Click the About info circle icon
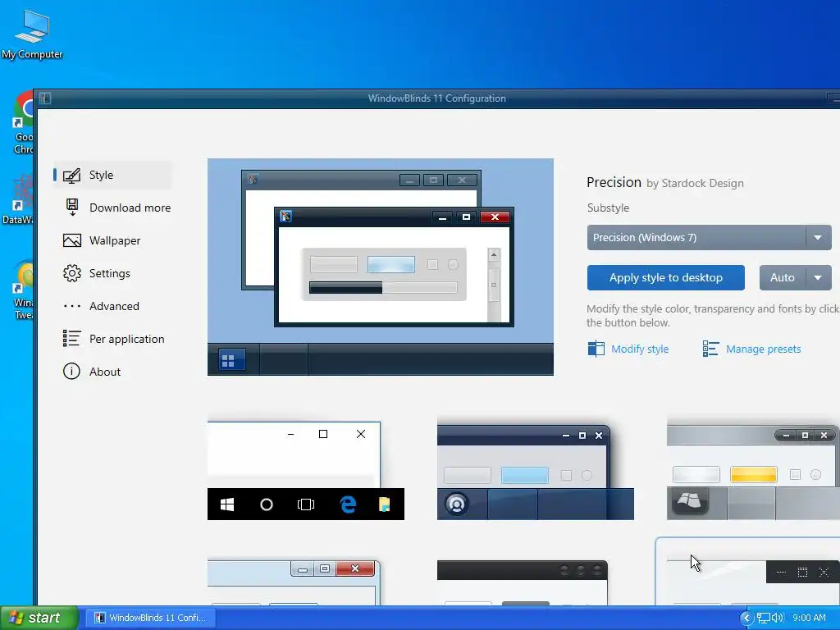This screenshot has width=840, height=630. coord(72,372)
